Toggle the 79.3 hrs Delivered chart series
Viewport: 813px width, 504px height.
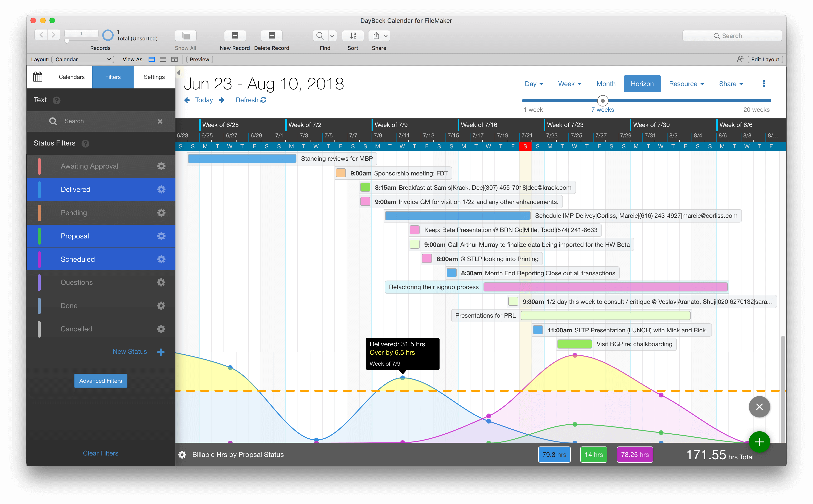coord(554,455)
